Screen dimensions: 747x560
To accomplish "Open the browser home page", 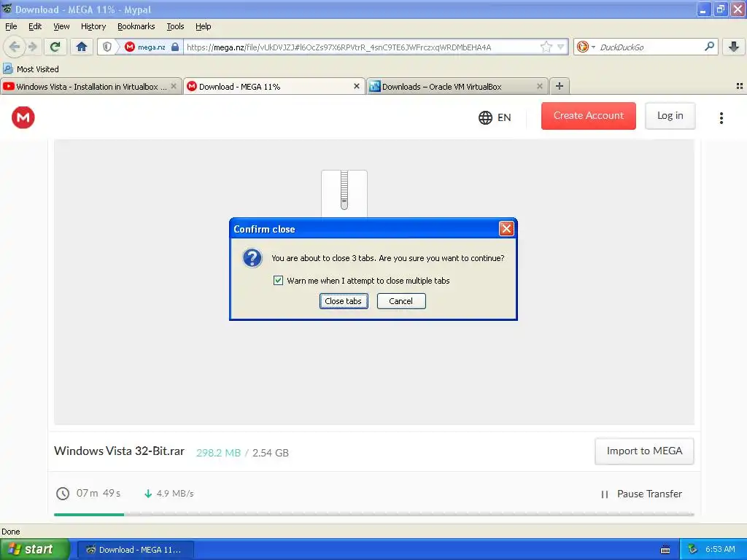I will tap(82, 47).
